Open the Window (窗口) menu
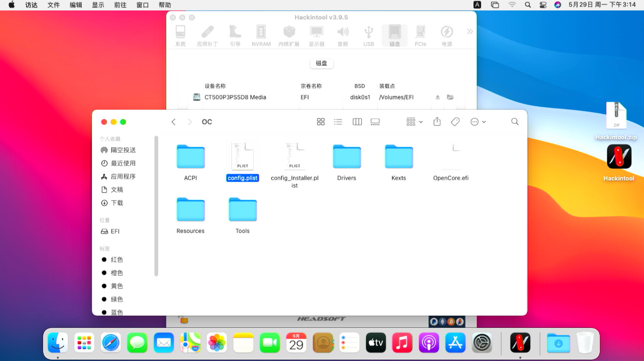The height and width of the screenshot is (361, 644). point(142,5)
